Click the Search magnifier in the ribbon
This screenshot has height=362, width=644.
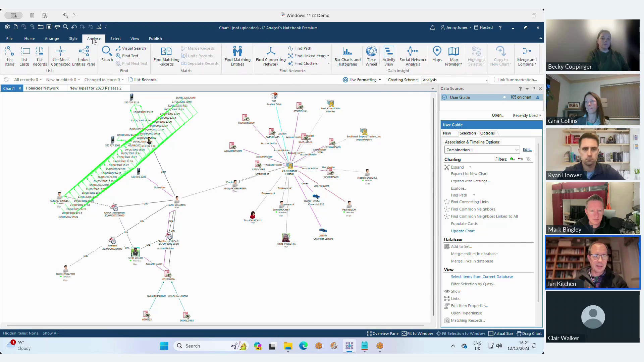tap(107, 54)
